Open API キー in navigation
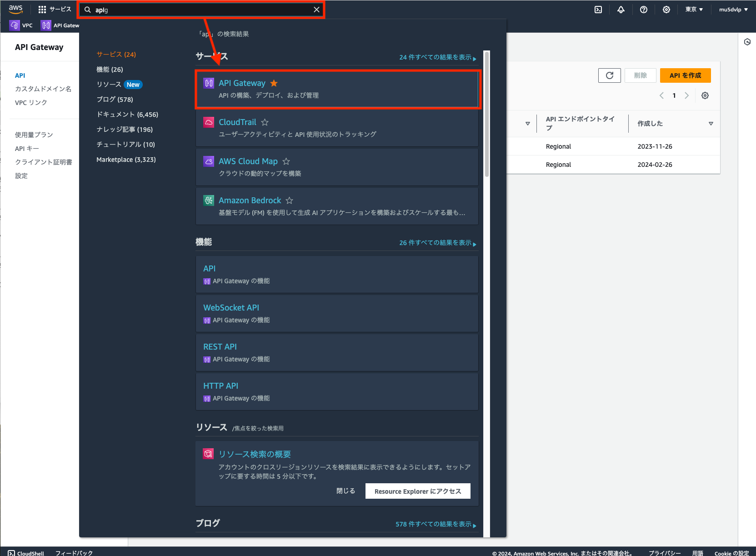The image size is (756, 556). 27,149
